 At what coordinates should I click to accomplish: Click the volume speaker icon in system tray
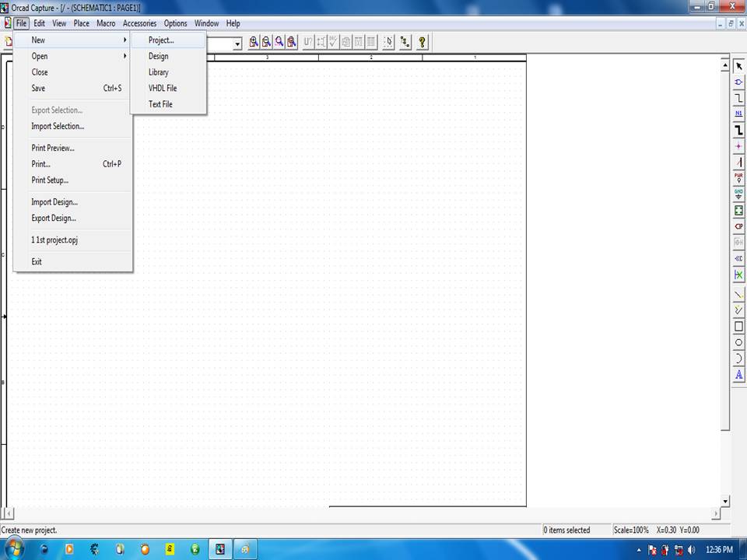(x=691, y=550)
